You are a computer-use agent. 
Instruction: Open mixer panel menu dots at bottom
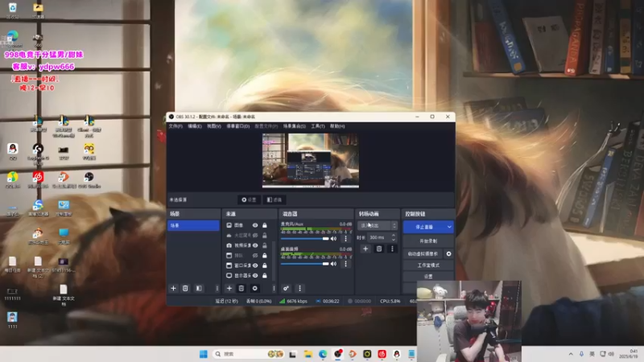click(x=299, y=289)
